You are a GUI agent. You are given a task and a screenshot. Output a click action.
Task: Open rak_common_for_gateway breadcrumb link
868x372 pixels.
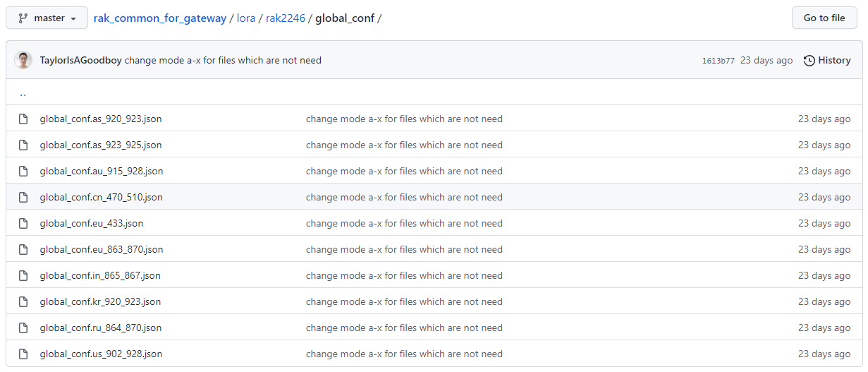[160, 18]
